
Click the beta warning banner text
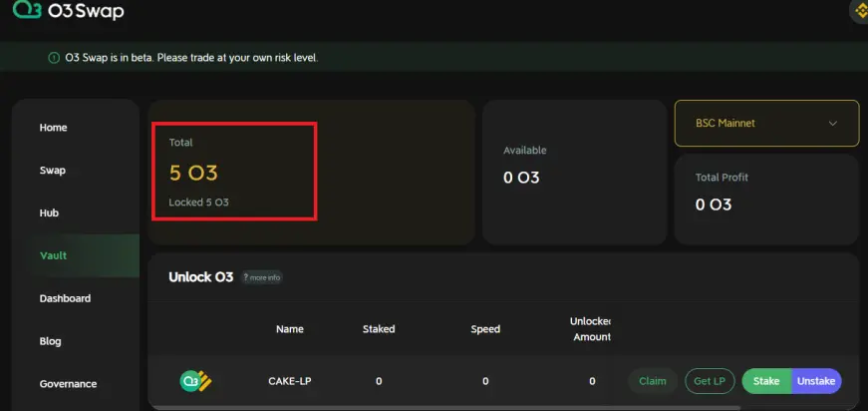[x=191, y=58]
